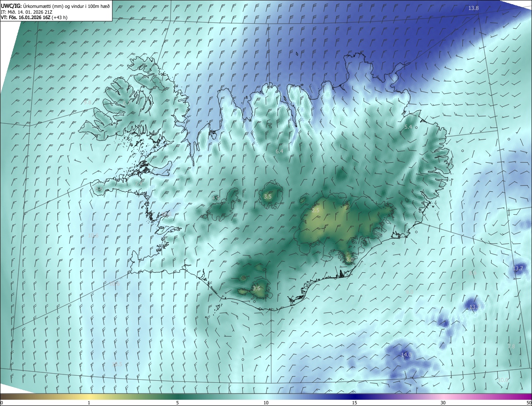Click the 3.6 value on the southern glacier
This screenshot has height=406, width=532.
coord(256,289)
